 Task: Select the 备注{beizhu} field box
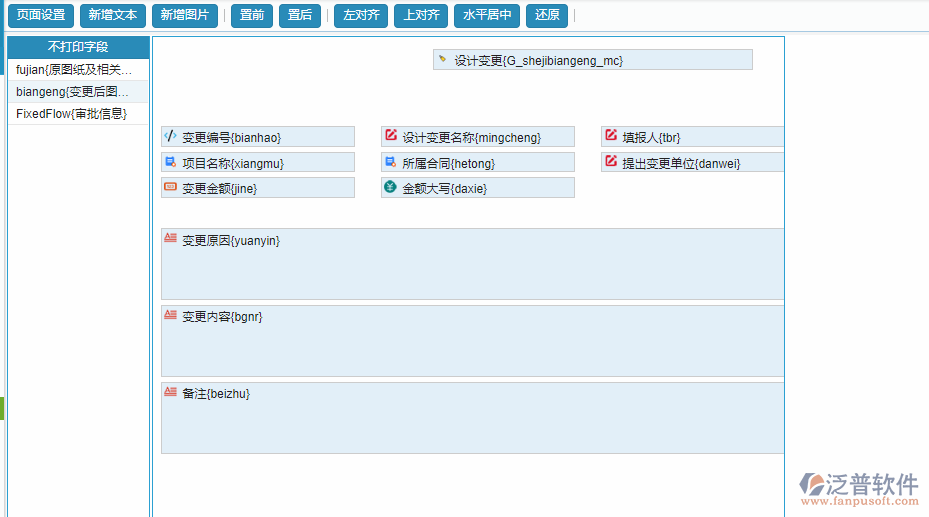click(472, 418)
